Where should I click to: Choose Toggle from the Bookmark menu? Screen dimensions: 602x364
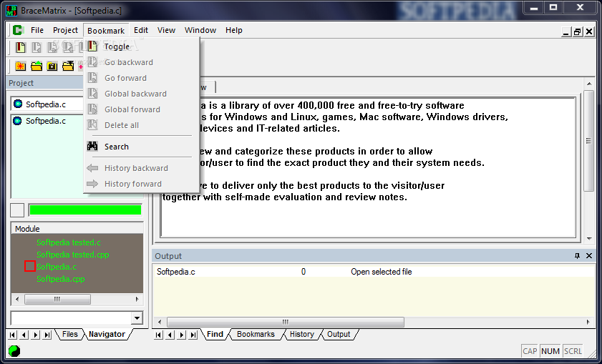141,46
